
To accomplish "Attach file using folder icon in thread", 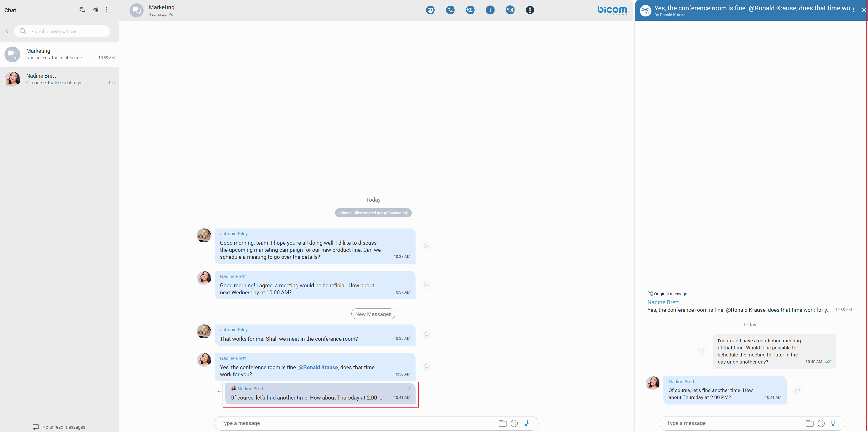I will (x=809, y=423).
